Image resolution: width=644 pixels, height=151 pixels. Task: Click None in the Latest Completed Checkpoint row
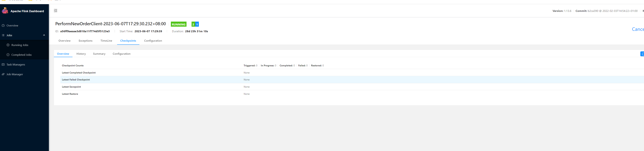point(246,73)
